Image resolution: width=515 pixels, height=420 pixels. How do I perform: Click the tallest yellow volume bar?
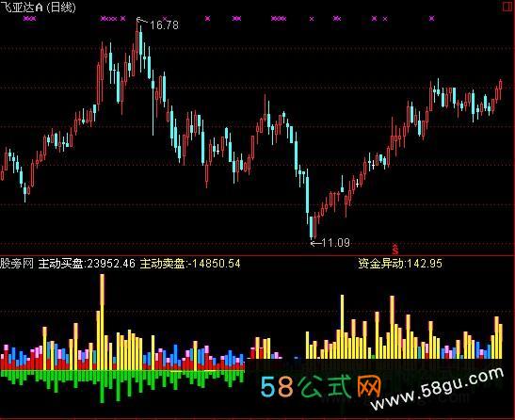[x=102, y=322]
